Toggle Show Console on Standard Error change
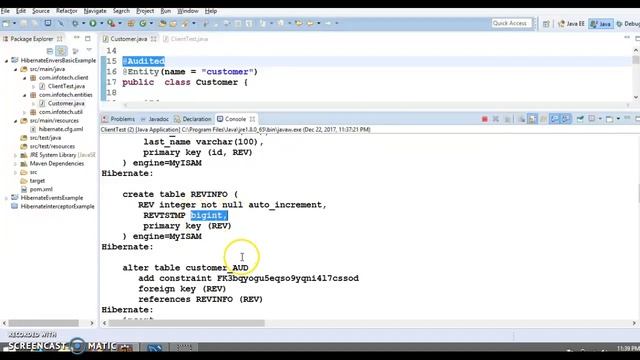 565,119
